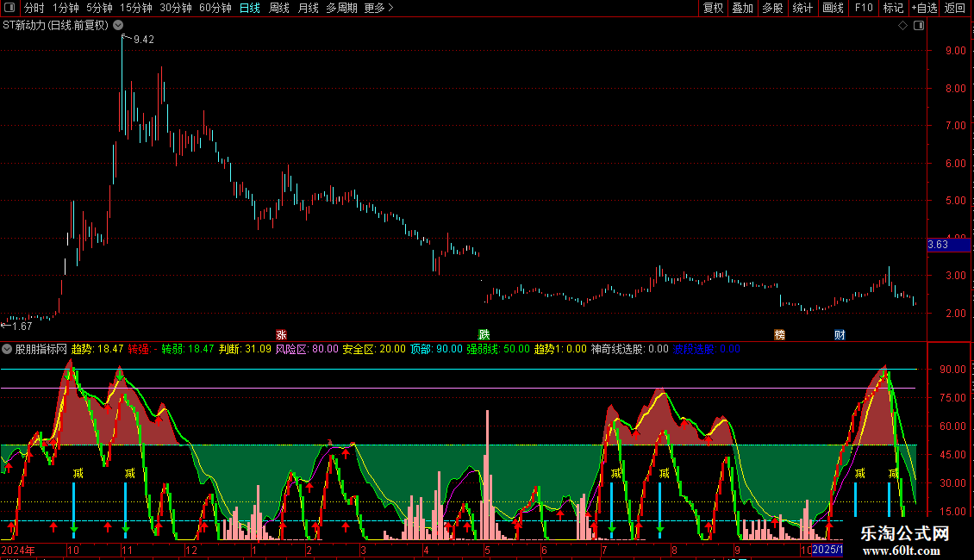Click the 强弱线: 50.00 indicator value

pos(498,349)
